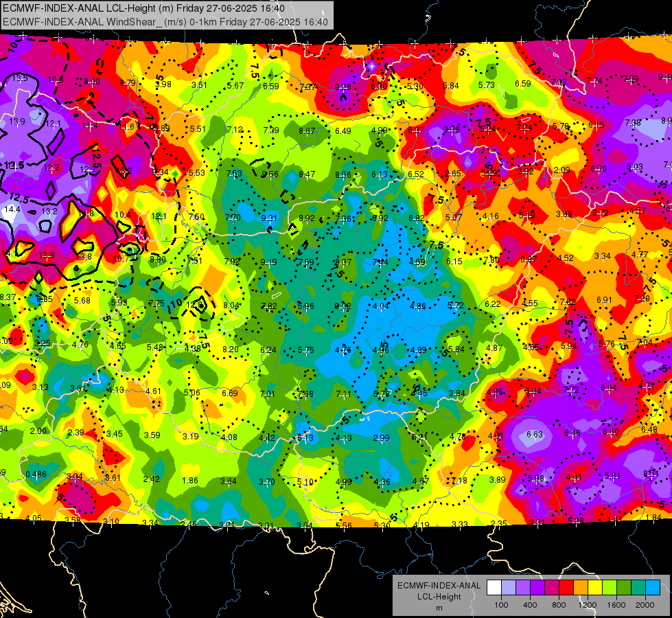Click the map value 5.98
This screenshot has width=672, height=618.
pos(536,478)
